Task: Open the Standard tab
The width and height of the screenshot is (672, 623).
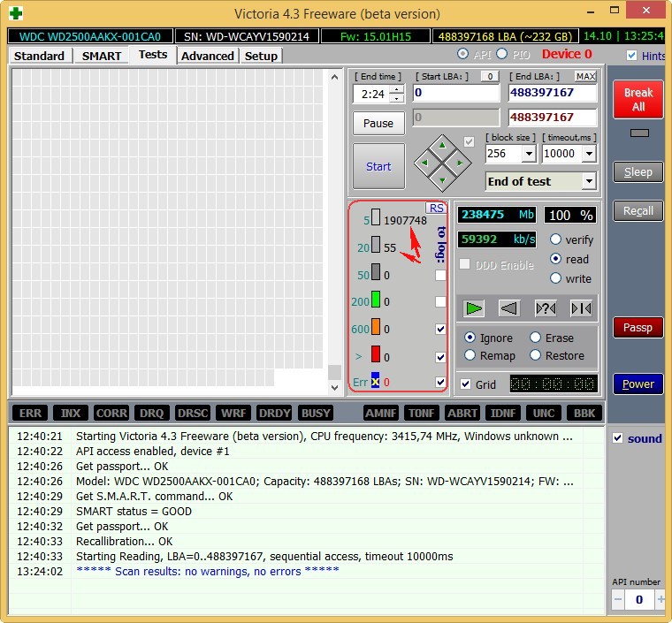Action: point(39,56)
